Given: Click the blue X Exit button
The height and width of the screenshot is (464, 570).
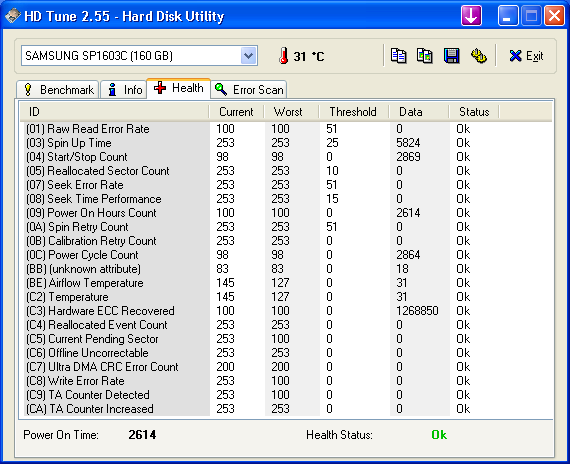Looking at the screenshot, I should 526,56.
